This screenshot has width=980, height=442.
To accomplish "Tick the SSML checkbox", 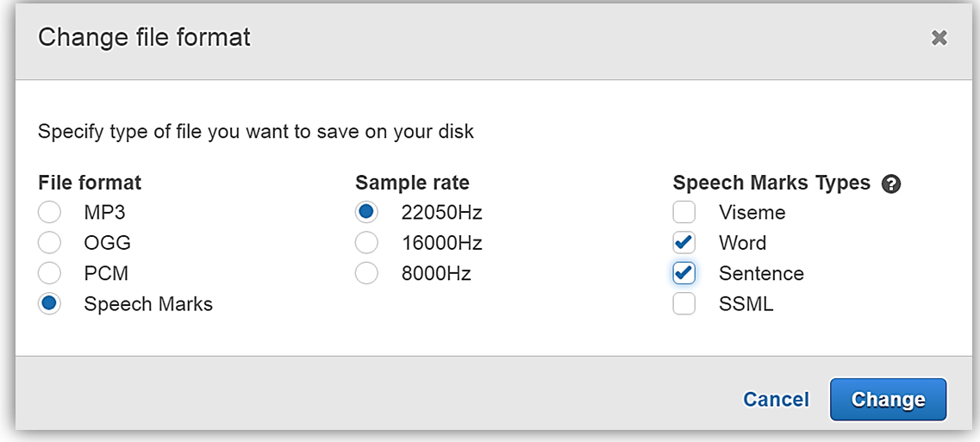I will click(684, 303).
